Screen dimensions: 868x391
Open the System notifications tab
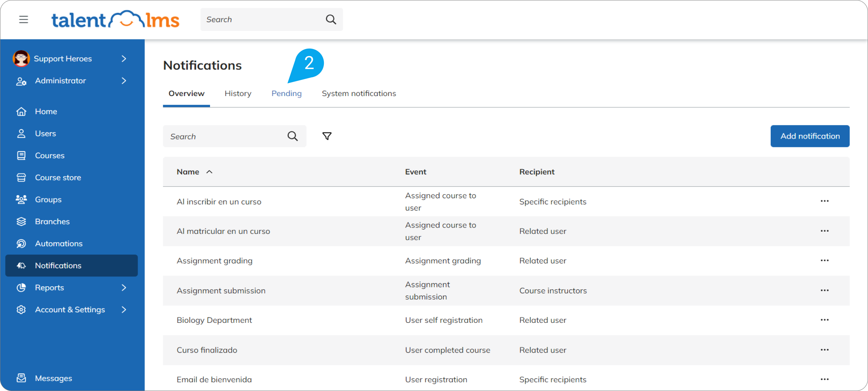coord(359,93)
